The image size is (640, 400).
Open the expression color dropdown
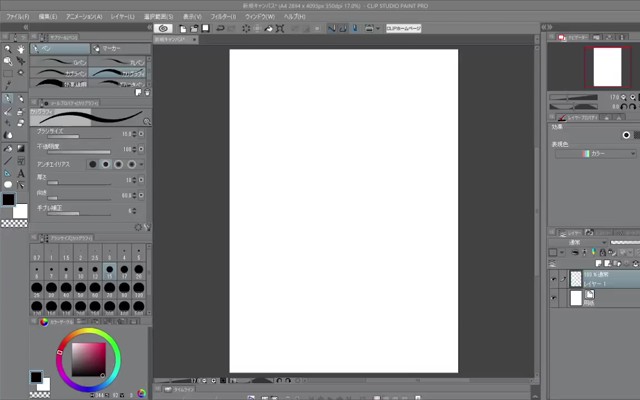(x=596, y=153)
